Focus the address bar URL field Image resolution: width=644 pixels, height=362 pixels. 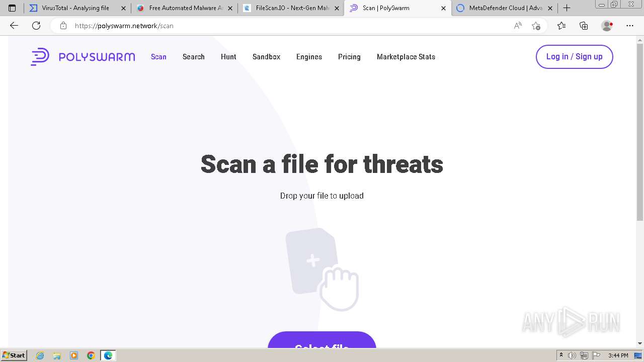point(292,26)
